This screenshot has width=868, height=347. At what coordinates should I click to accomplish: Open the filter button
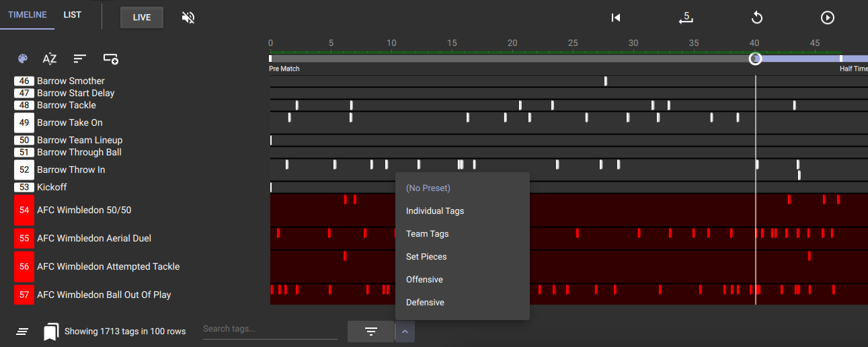pos(370,332)
